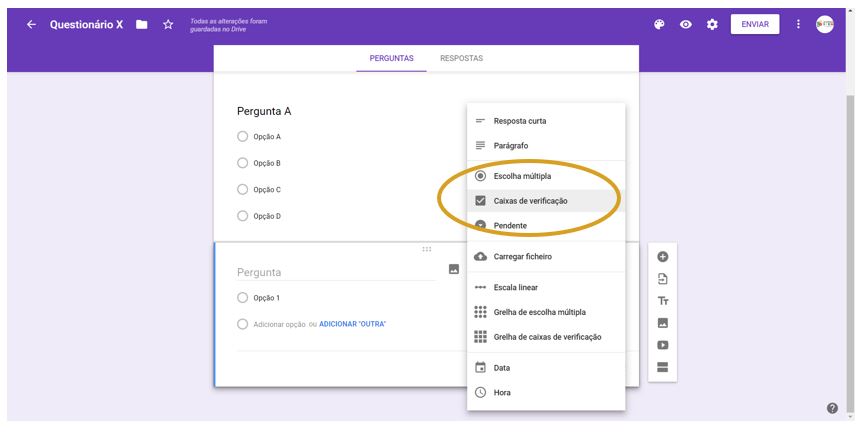The width and height of the screenshot is (866, 432).
Task: Click the Adicionar 'Outra' link
Action: 352,324
